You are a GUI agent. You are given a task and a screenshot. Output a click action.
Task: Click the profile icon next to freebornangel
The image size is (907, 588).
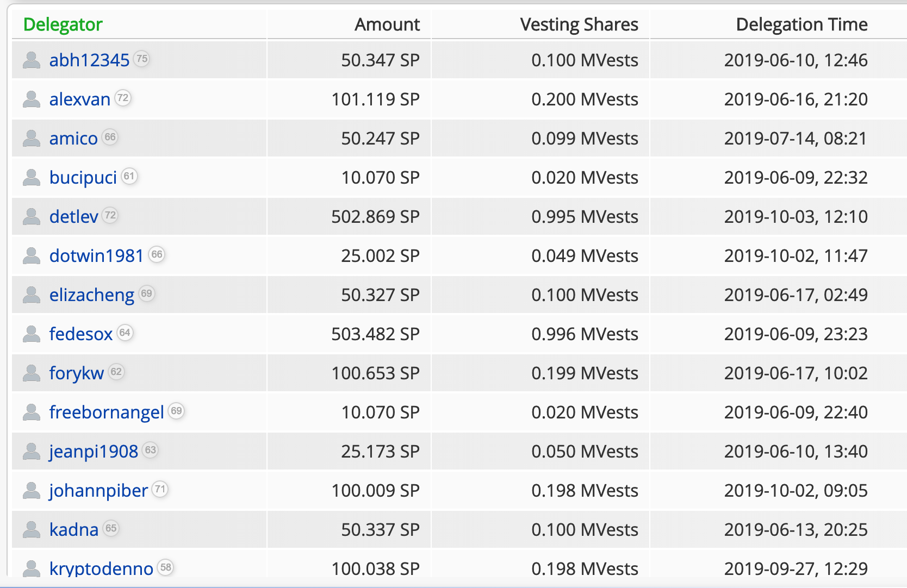click(x=32, y=412)
